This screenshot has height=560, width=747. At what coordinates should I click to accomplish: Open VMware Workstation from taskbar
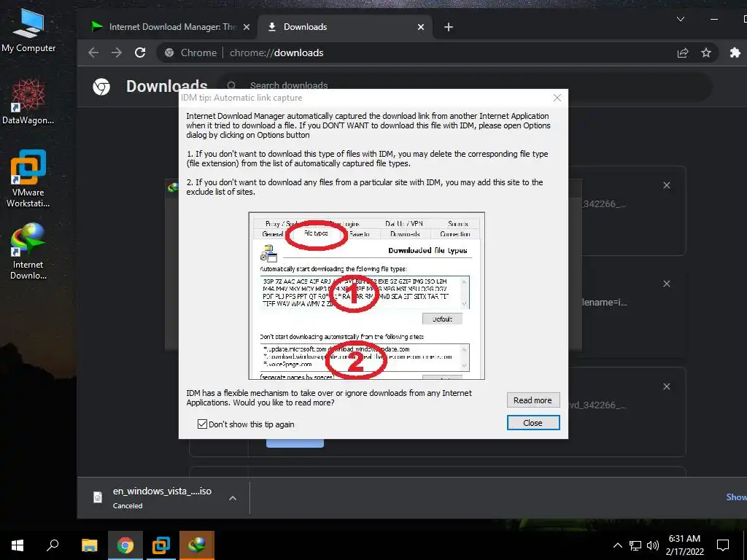pyautogui.click(x=161, y=545)
